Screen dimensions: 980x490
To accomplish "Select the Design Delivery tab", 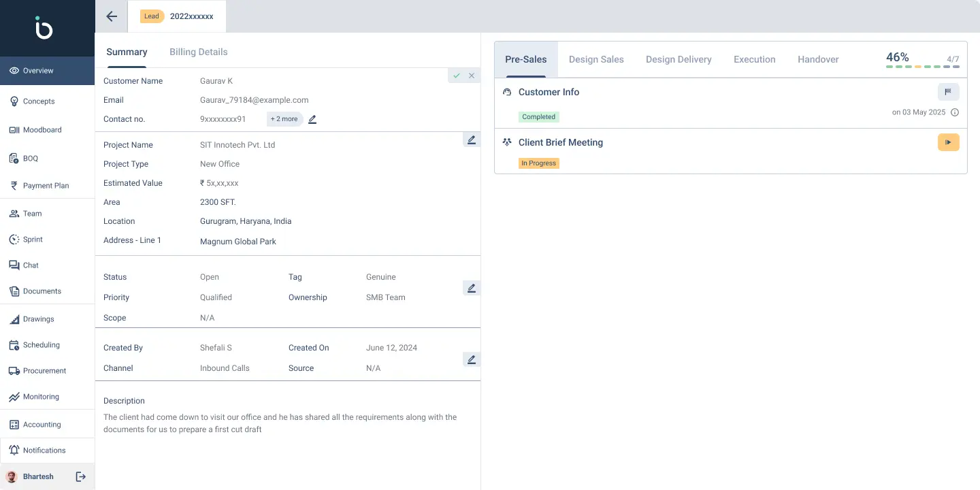I will click(679, 59).
